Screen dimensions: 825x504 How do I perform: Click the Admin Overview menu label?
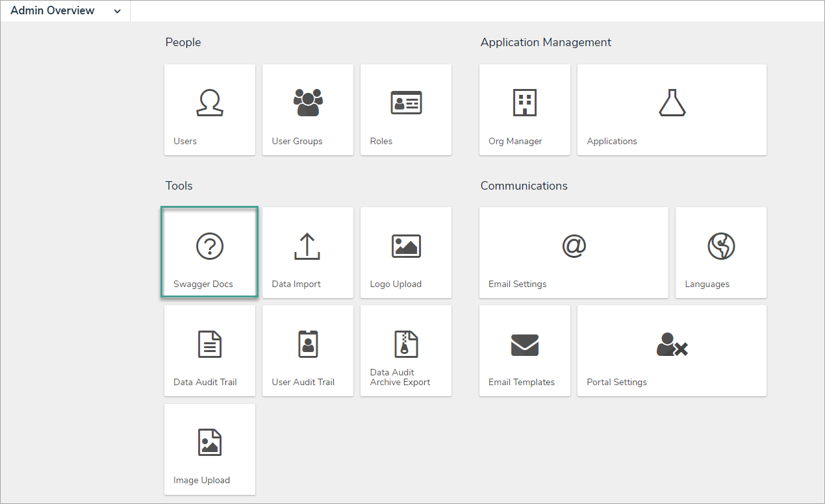click(52, 10)
